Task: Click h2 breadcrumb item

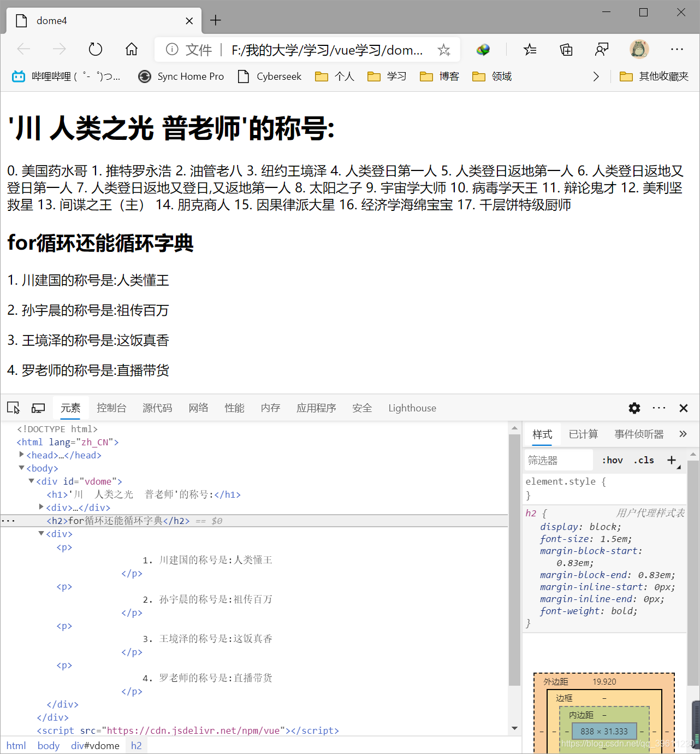Action: 137,745
